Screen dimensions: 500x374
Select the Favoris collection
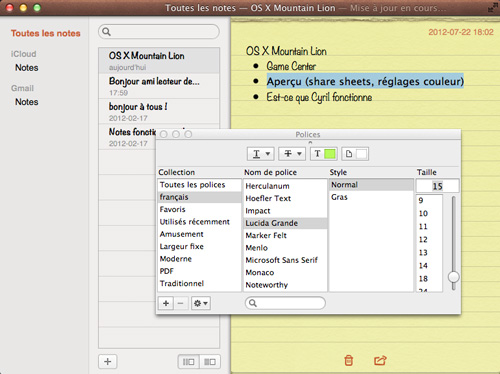[x=199, y=209]
